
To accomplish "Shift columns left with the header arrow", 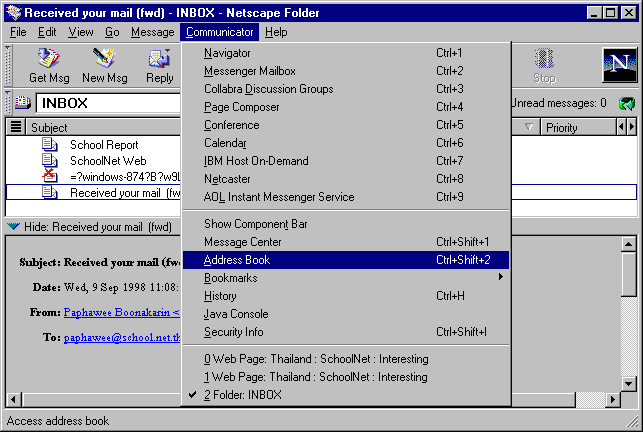I will coord(621,127).
